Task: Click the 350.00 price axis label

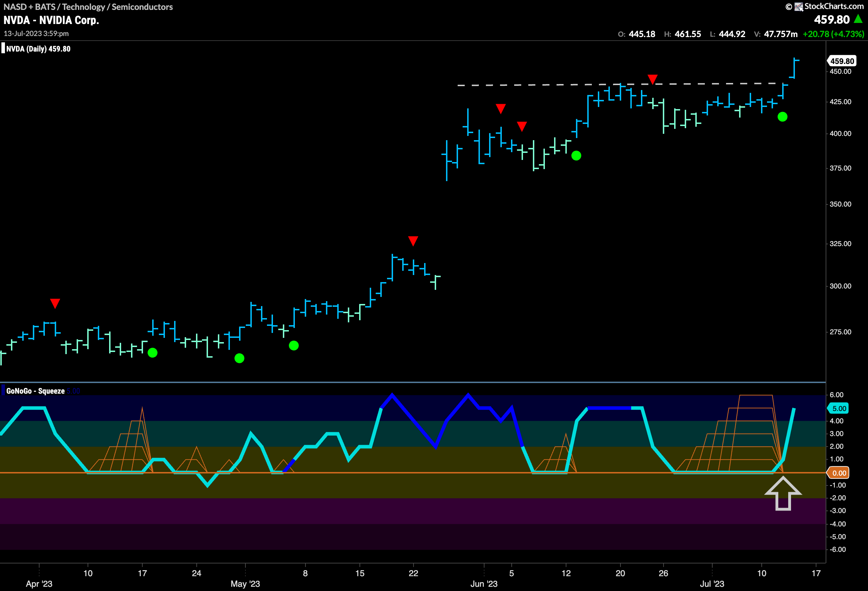Action: tap(840, 204)
